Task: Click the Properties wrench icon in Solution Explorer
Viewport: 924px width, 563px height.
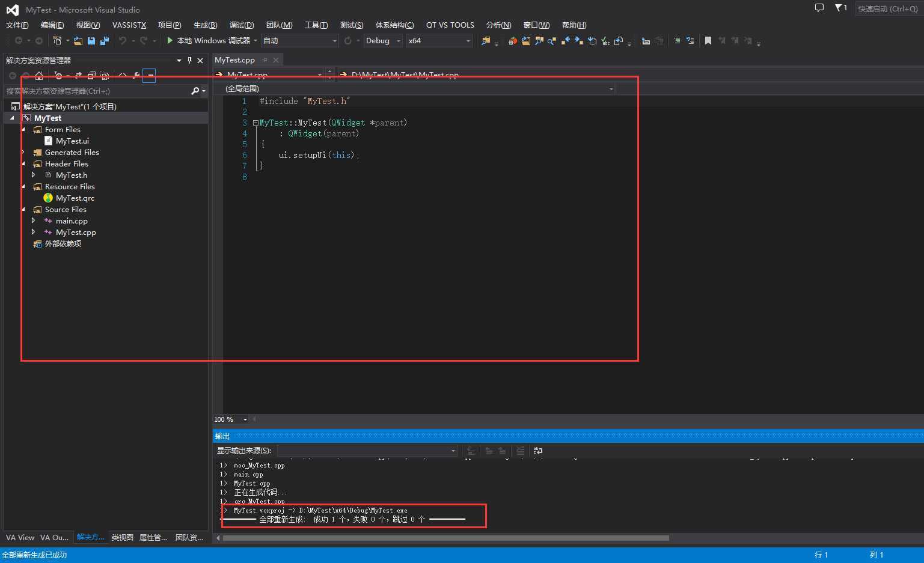Action: (136, 76)
